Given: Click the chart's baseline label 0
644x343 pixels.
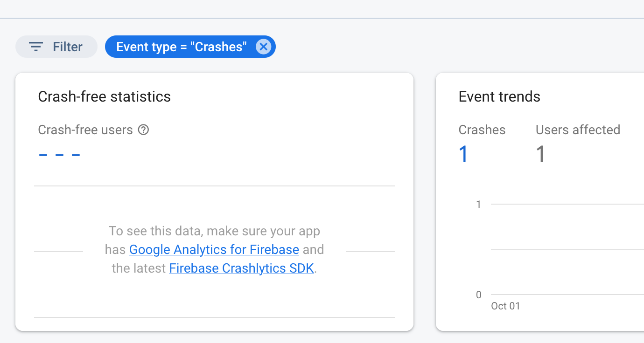Looking at the screenshot, I should coord(478,295).
